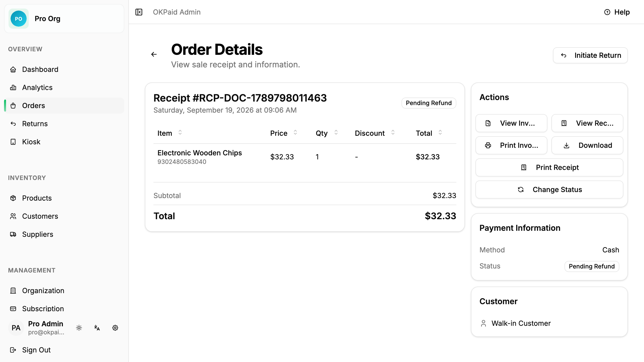Image resolution: width=644 pixels, height=362 pixels.
Task: Select Orders in the sidebar
Action: [64, 106]
